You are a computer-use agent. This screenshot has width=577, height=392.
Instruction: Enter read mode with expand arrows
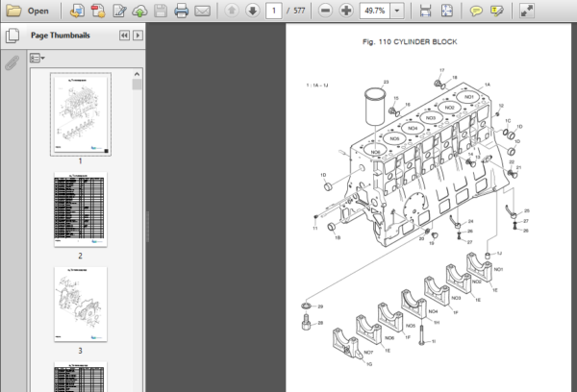click(x=527, y=11)
